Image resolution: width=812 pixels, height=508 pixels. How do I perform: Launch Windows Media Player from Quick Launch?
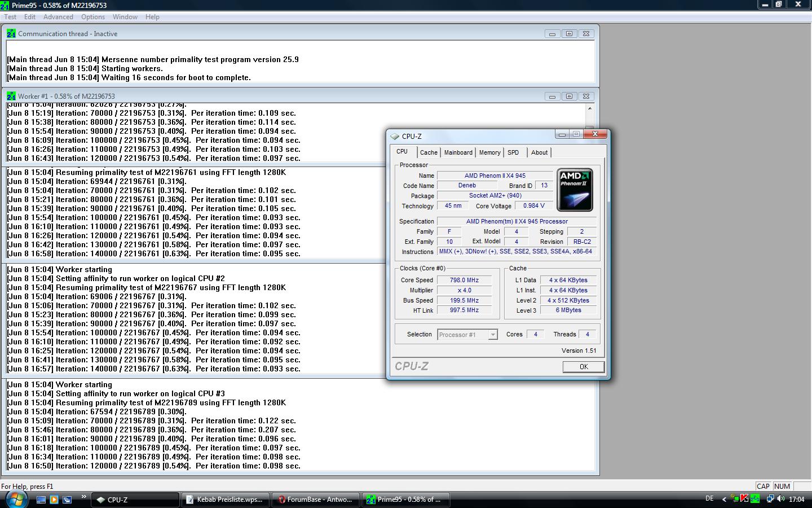tap(54, 500)
